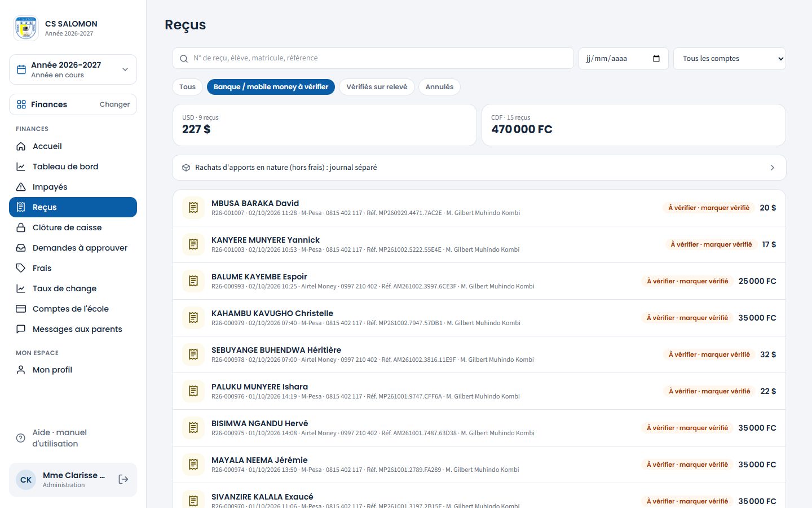
Task: Mark MBUSA BARAKA David receipt as verified
Action: [x=709, y=208]
